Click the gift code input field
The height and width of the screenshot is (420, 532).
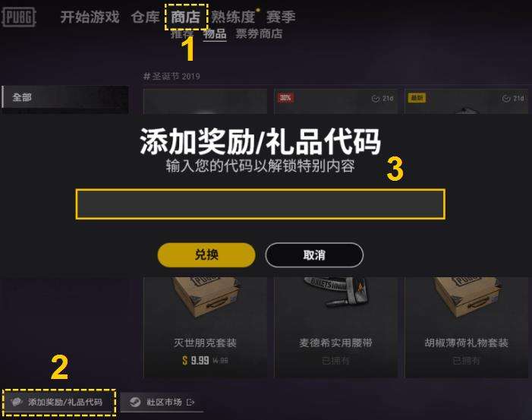pyautogui.click(x=260, y=204)
